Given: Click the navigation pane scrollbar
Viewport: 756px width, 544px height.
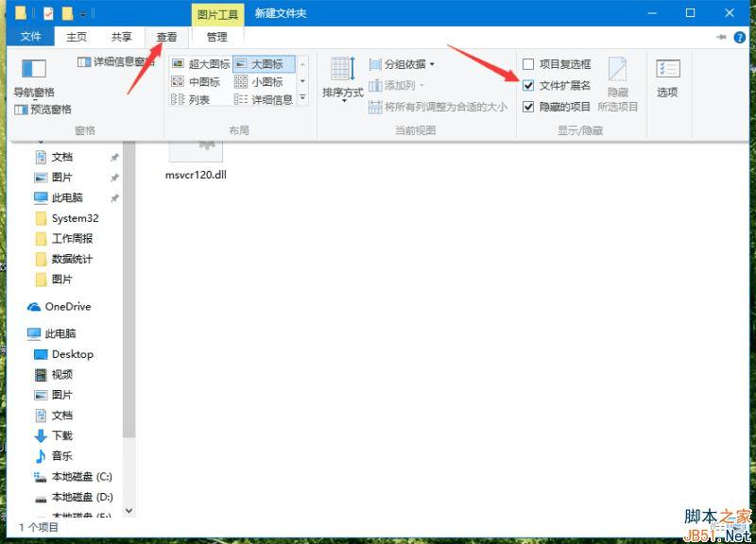Looking at the screenshot, I should [x=129, y=289].
